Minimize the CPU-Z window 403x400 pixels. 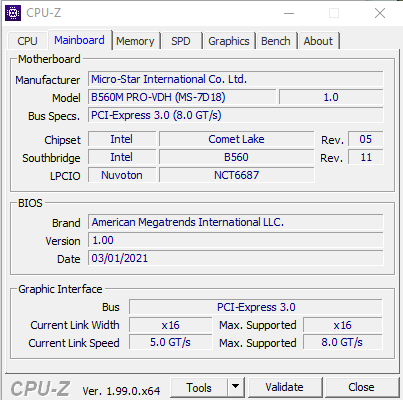pos(289,13)
